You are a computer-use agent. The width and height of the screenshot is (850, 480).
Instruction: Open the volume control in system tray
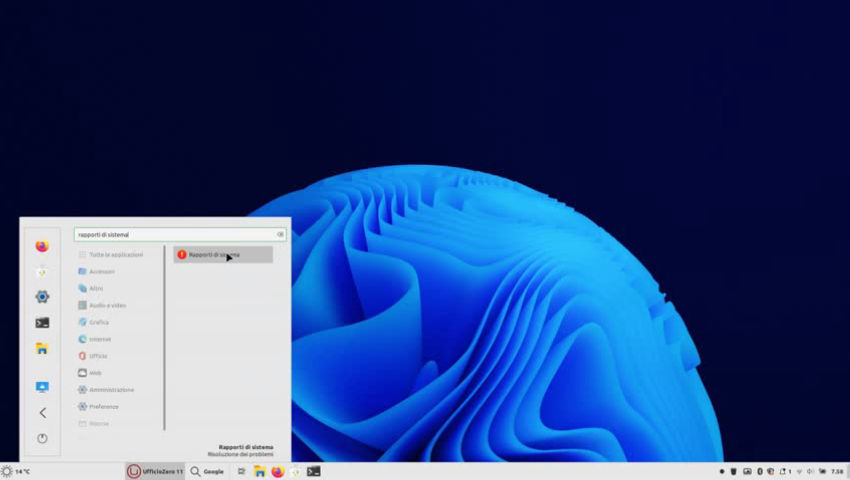(811, 471)
